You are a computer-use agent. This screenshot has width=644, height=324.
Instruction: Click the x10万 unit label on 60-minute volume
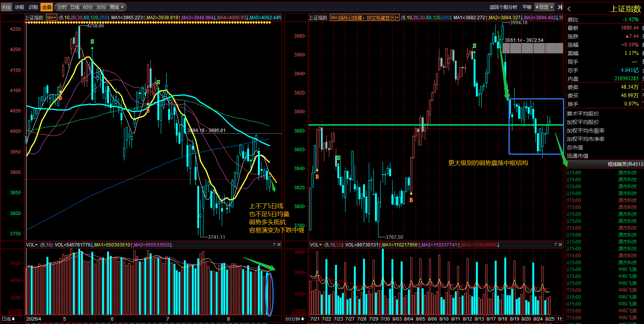point(299,312)
